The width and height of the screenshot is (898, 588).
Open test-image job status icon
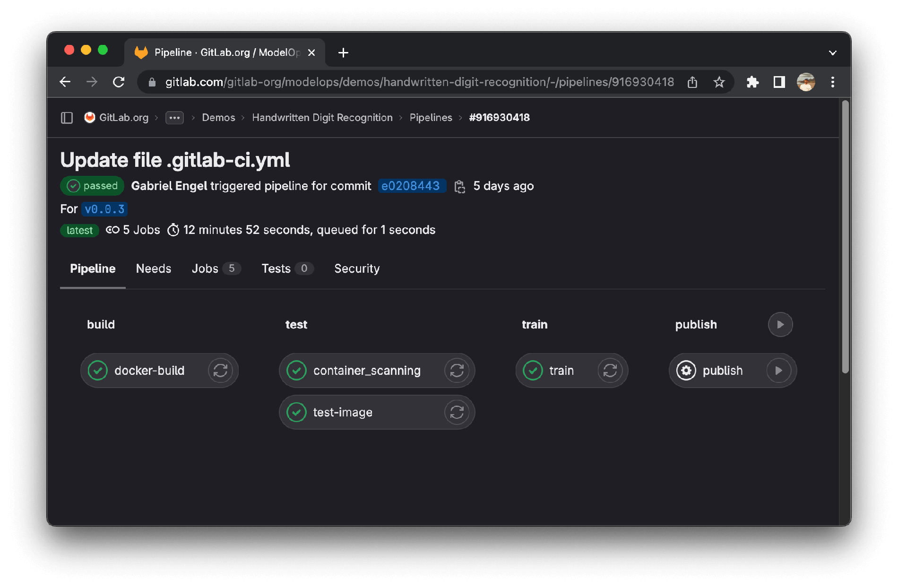(296, 412)
